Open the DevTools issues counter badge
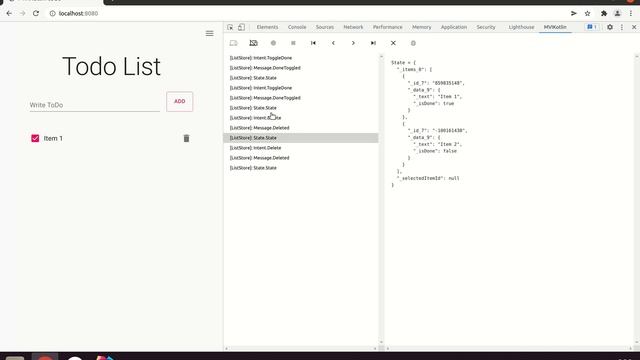 (x=592, y=27)
